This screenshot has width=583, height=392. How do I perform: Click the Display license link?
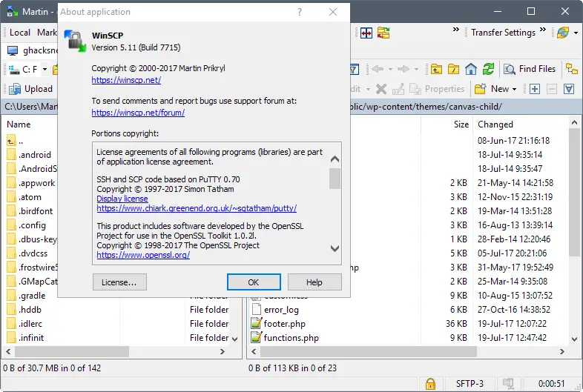pyautogui.click(x=122, y=199)
